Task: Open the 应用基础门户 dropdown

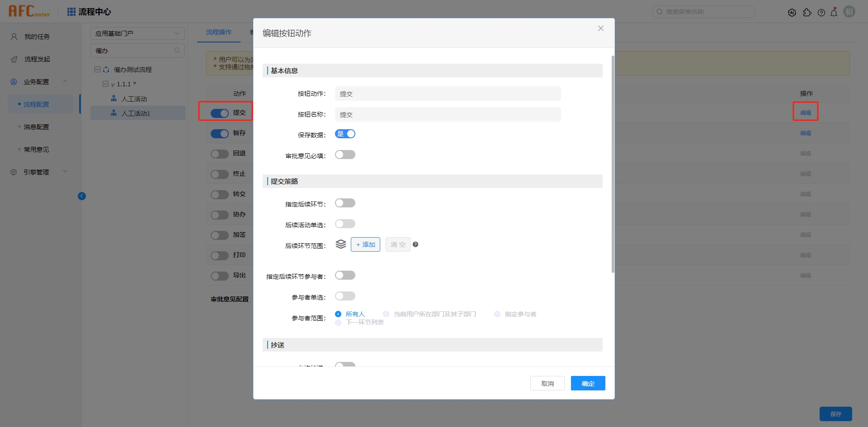Action: point(137,33)
